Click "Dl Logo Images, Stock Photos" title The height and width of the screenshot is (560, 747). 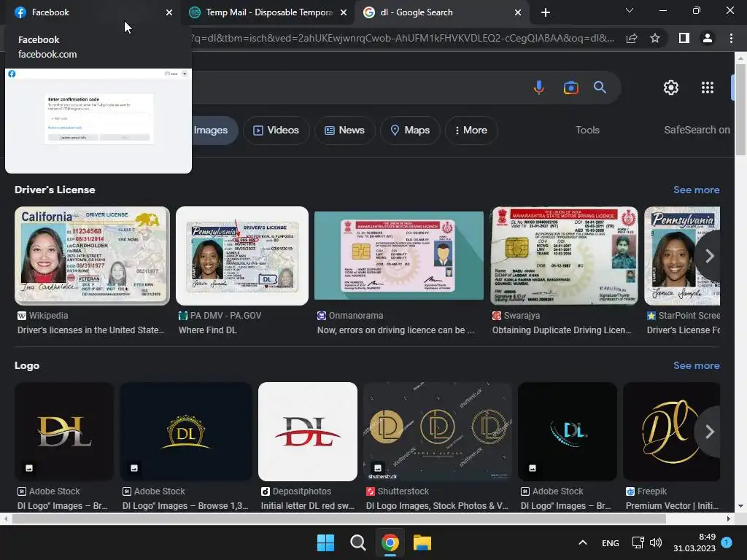(x=437, y=506)
